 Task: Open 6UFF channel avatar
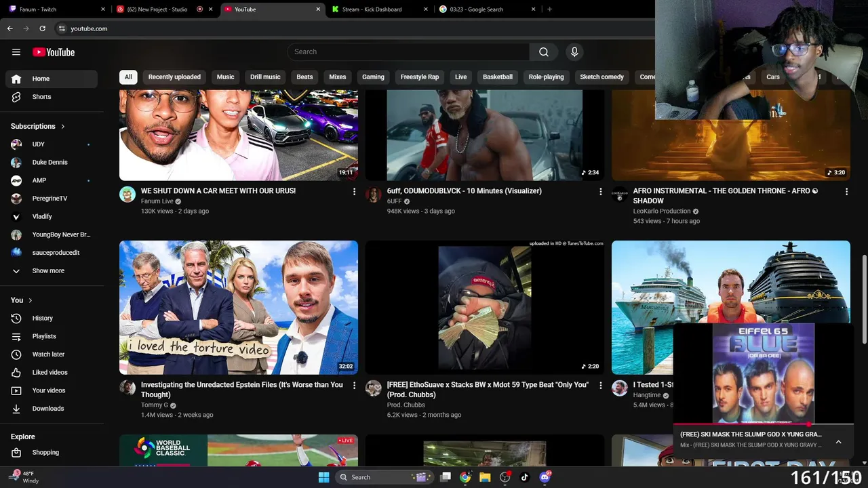374,195
